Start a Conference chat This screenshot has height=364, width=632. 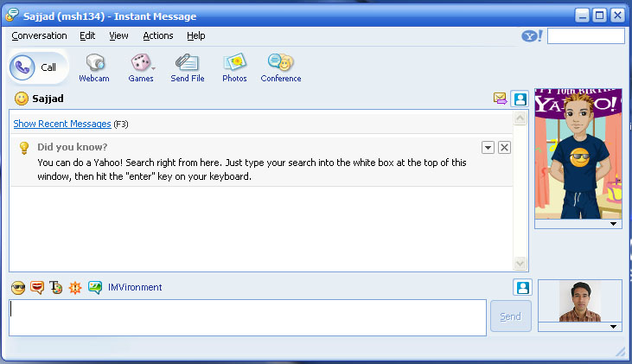[281, 68]
